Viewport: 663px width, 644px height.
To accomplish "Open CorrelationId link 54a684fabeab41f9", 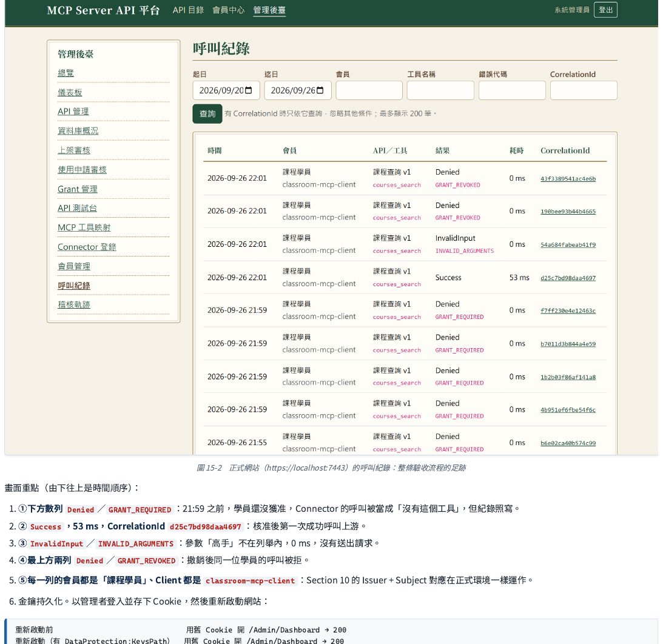I will click(x=568, y=244).
